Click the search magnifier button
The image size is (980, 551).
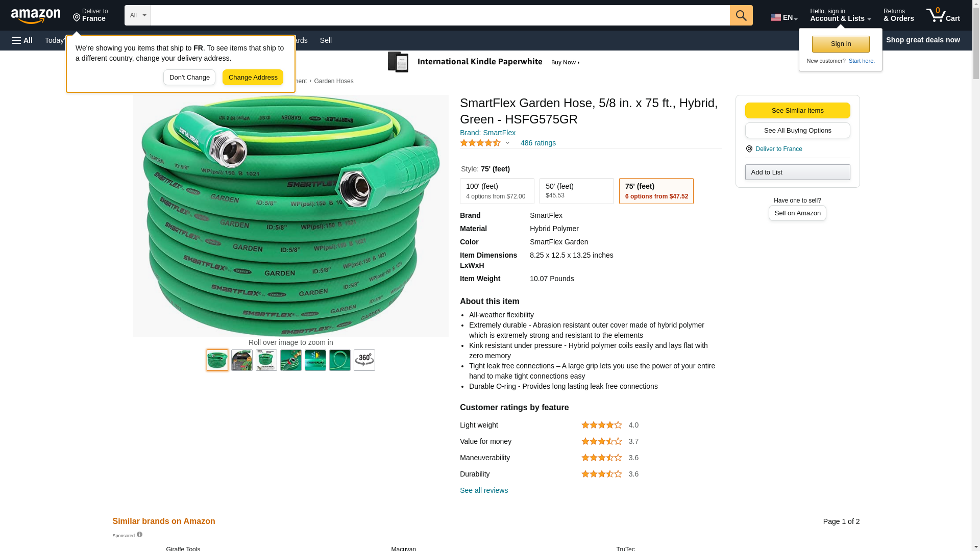(x=741, y=15)
